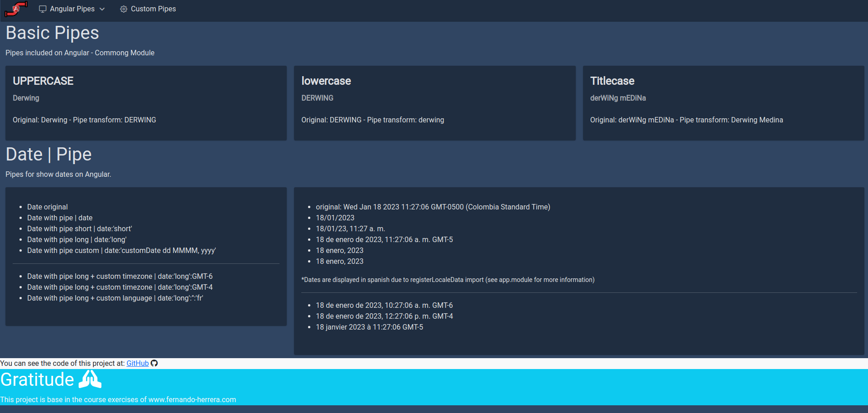This screenshot has width=868, height=413.
Task: Click the Basic Pipes heading
Action: coord(52,33)
